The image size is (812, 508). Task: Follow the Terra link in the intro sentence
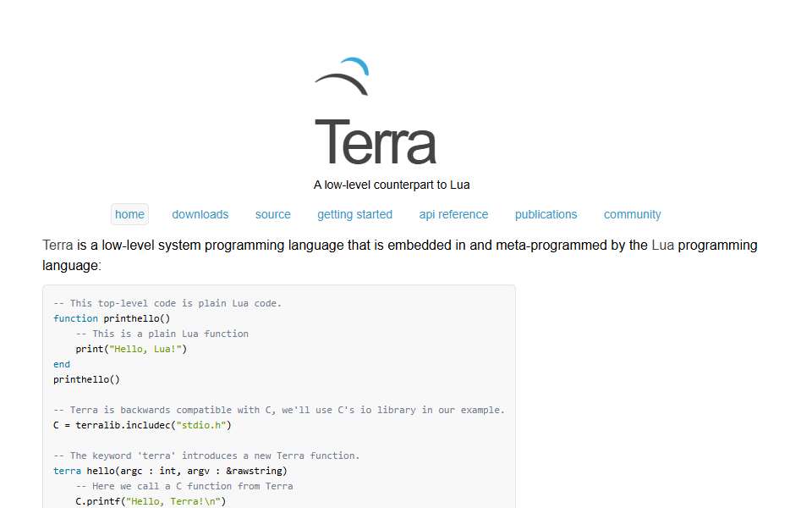(58, 246)
